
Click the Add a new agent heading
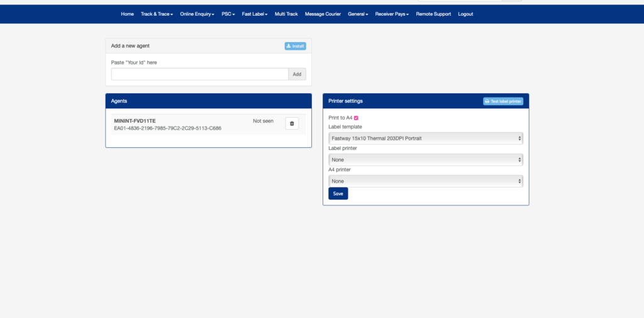pyautogui.click(x=130, y=46)
